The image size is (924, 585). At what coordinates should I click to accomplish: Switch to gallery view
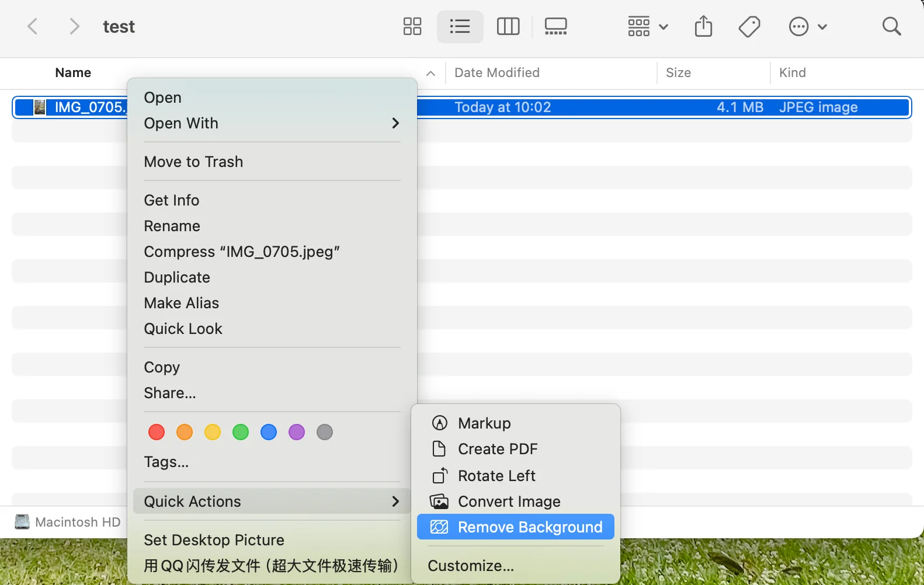click(555, 26)
